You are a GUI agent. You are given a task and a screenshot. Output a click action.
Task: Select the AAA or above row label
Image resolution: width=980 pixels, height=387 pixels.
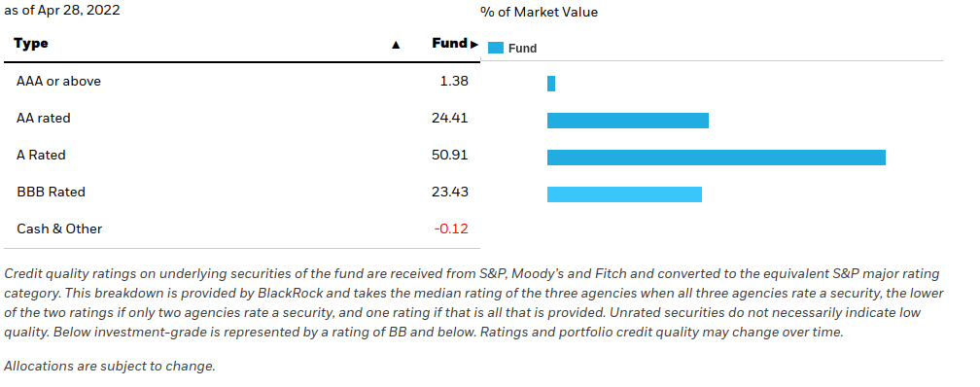click(58, 82)
